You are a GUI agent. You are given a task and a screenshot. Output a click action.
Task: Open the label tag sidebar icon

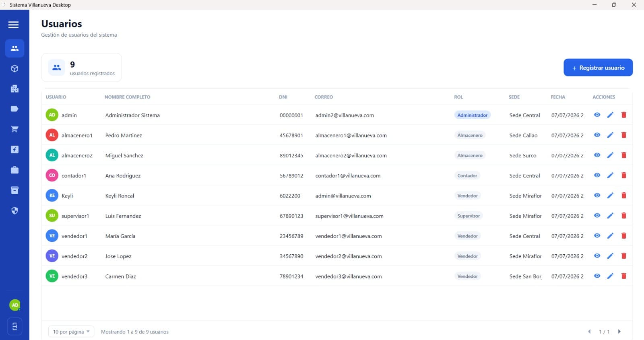click(14, 109)
